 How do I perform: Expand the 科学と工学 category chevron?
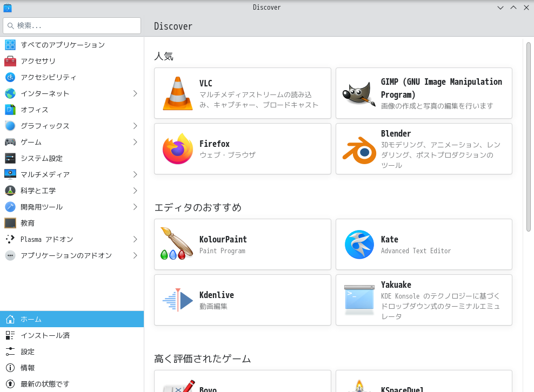point(135,191)
